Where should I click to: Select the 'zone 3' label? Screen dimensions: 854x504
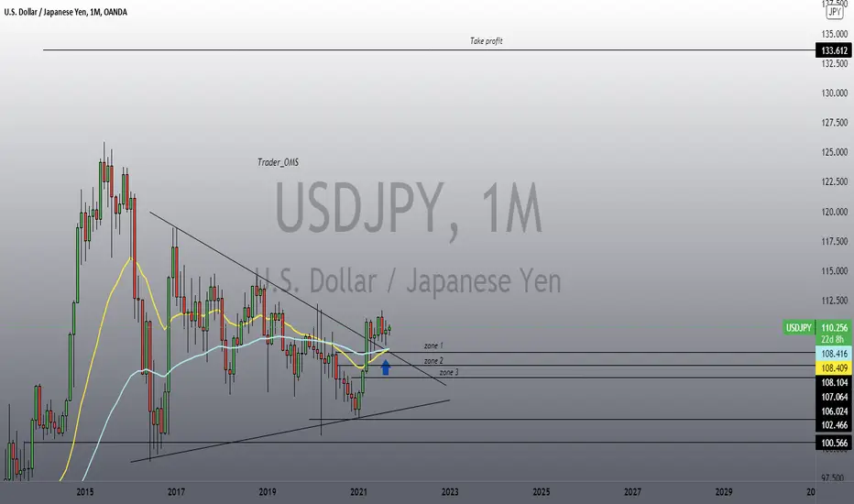[449, 372]
